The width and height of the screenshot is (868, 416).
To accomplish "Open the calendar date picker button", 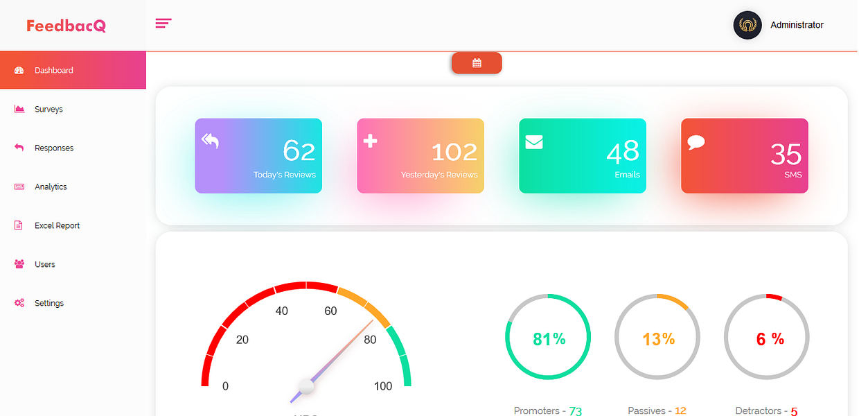I will (477, 63).
